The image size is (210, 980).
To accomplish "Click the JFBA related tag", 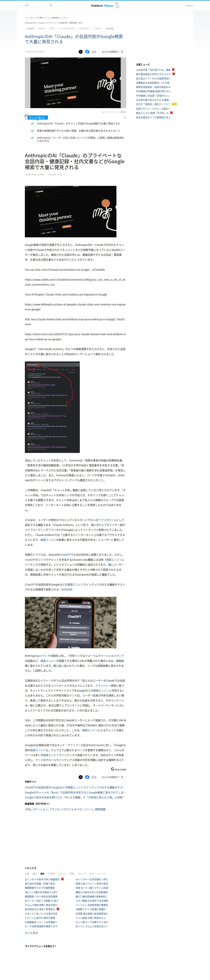I will pyautogui.click(x=28, y=809).
